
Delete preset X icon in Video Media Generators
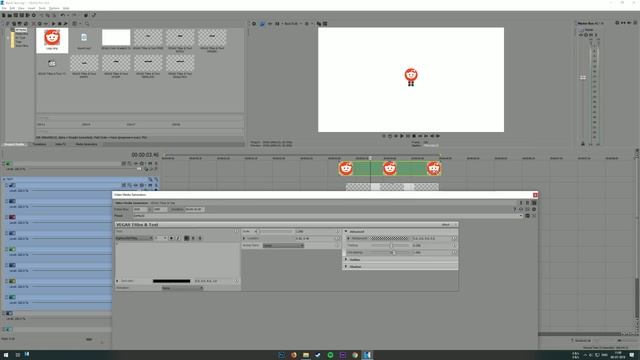(x=534, y=216)
